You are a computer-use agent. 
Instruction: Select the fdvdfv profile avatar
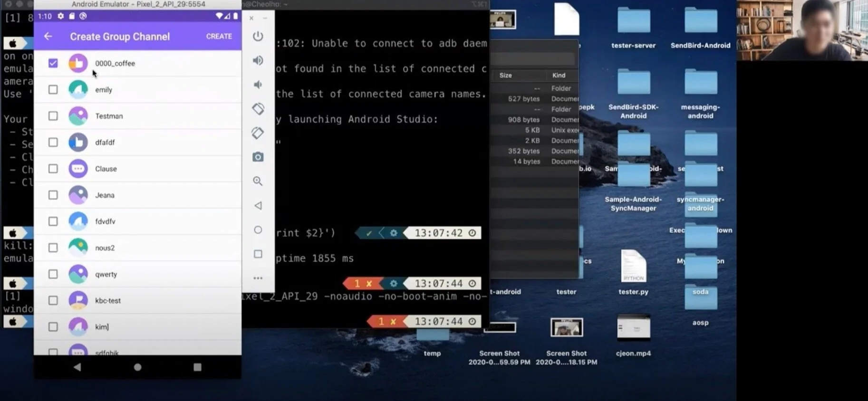78,221
